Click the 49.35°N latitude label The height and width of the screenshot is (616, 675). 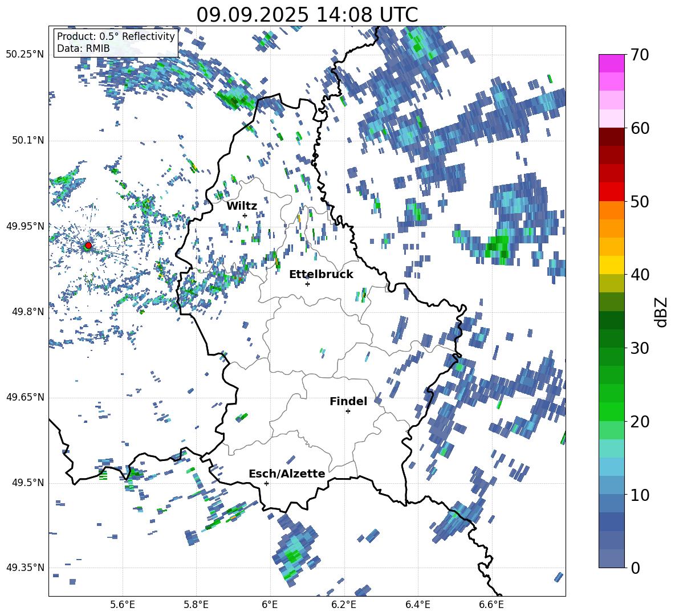[x=25, y=568]
